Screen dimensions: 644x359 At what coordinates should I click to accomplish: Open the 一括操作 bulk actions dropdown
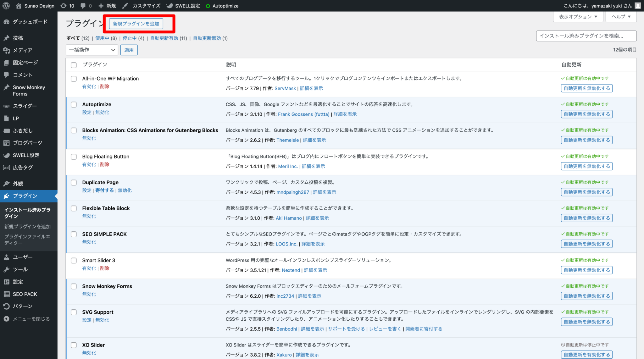point(92,50)
